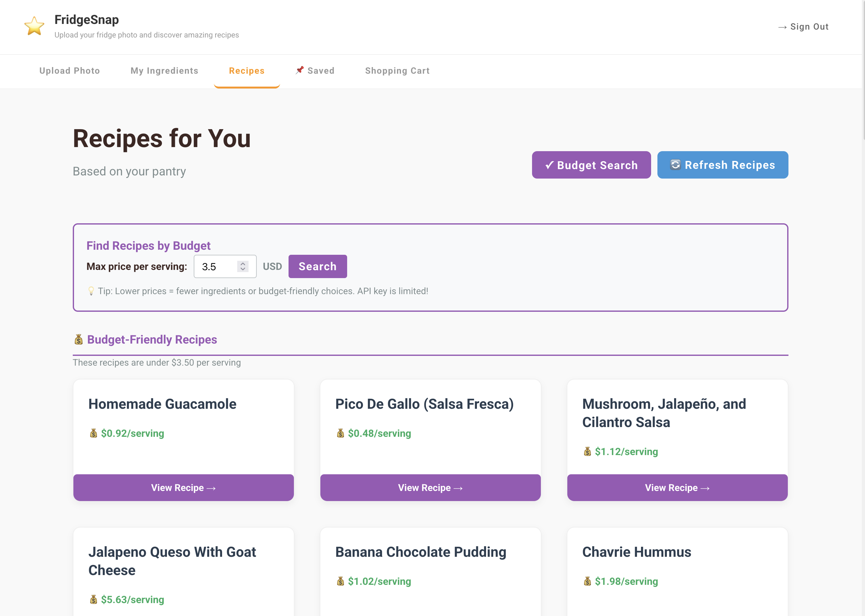Go to the Shopping Cart tab
The height and width of the screenshot is (616, 865).
[397, 71]
